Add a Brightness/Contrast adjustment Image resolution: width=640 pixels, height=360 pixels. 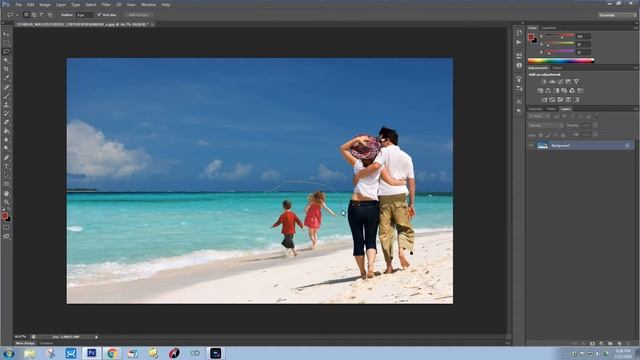[544, 82]
